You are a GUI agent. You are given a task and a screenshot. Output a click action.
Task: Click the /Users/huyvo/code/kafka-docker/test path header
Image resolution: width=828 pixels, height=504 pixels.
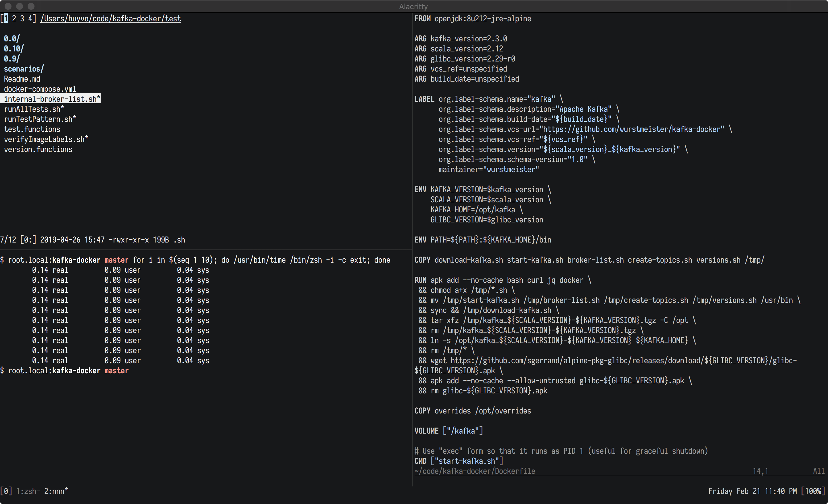click(111, 18)
